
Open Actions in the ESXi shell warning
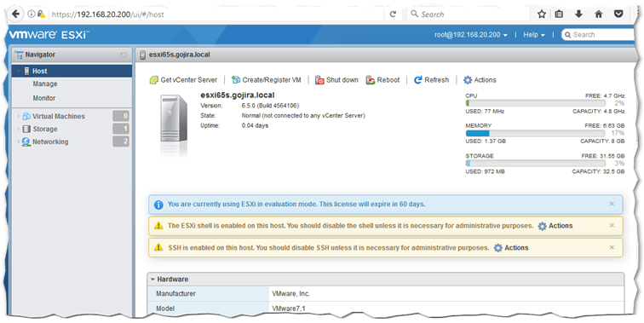tap(555, 226)
